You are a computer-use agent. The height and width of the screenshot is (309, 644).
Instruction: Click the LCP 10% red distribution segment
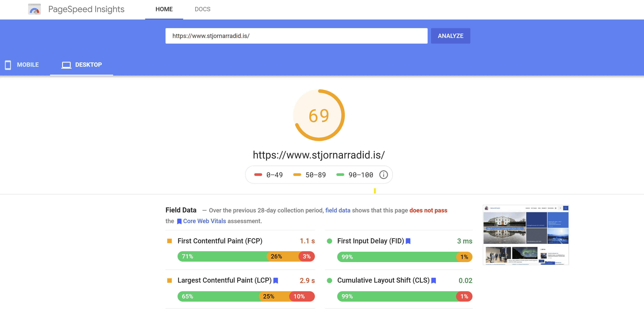302,296
